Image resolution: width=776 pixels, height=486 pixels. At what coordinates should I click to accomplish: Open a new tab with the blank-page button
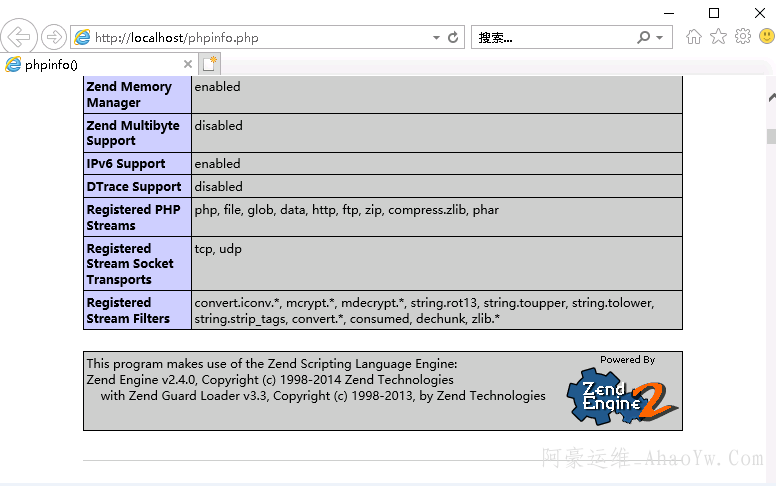(209, 64)
